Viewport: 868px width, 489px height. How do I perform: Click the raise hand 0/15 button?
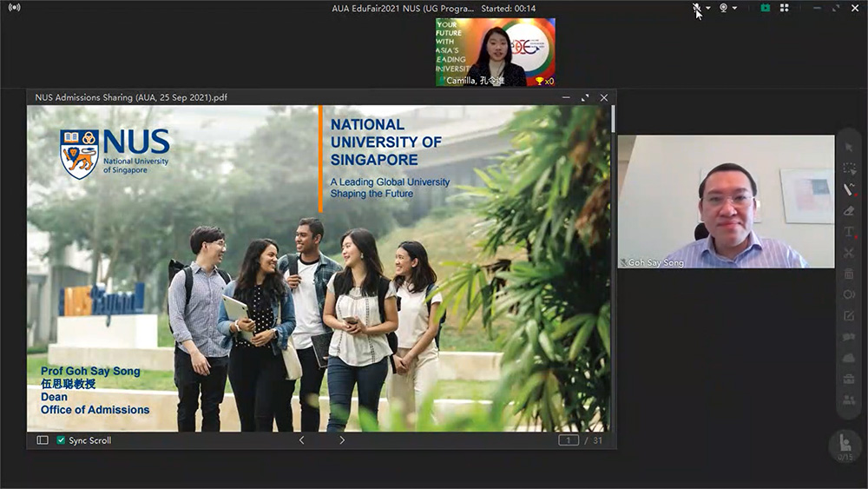(845, 446)
